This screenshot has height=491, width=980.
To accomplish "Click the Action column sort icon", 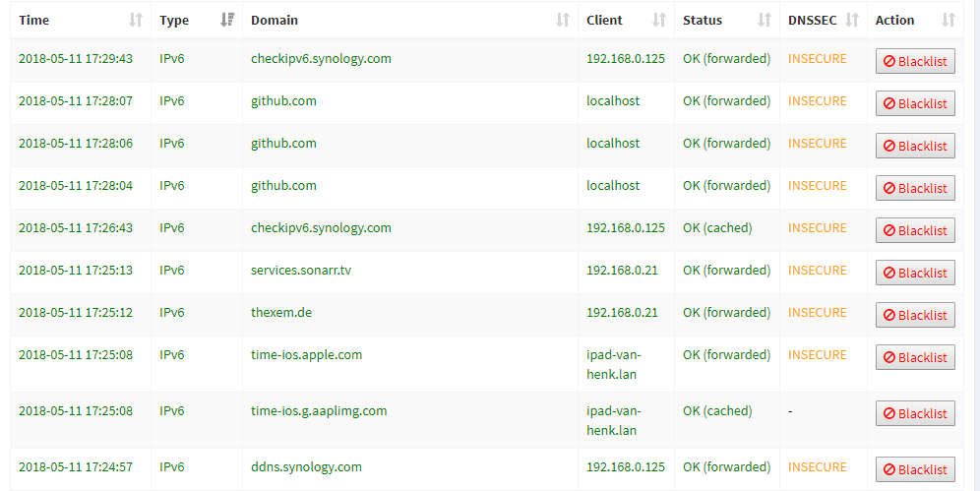I will [x=948, y=20].
